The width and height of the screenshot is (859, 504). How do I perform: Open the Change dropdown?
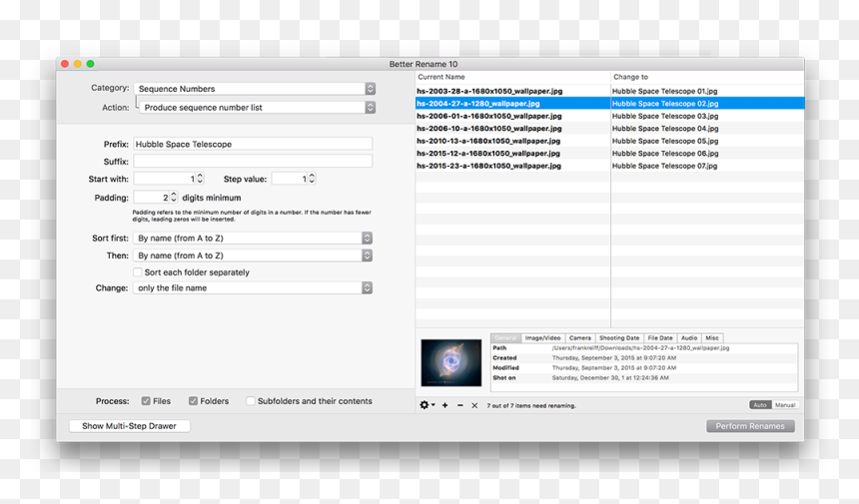pos(253,287)
